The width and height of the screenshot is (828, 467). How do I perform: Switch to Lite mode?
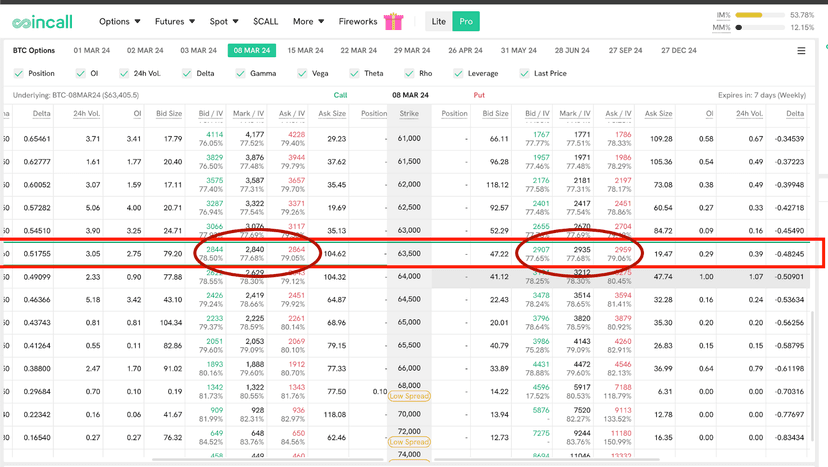439,22
